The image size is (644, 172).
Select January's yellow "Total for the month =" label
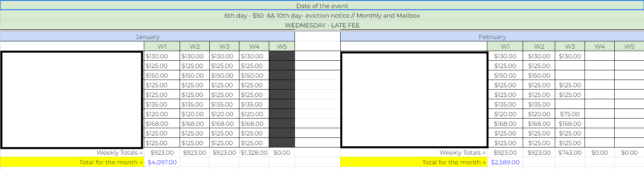tap(111, 162)
